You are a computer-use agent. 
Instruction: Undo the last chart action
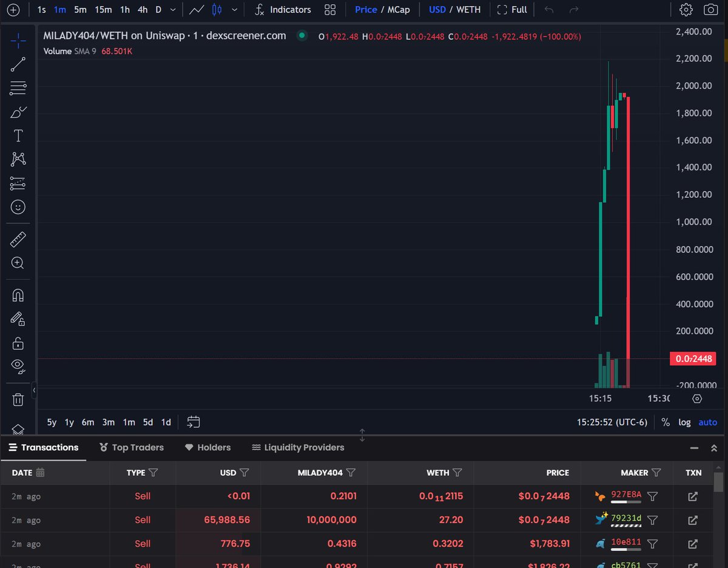[549, 10]
